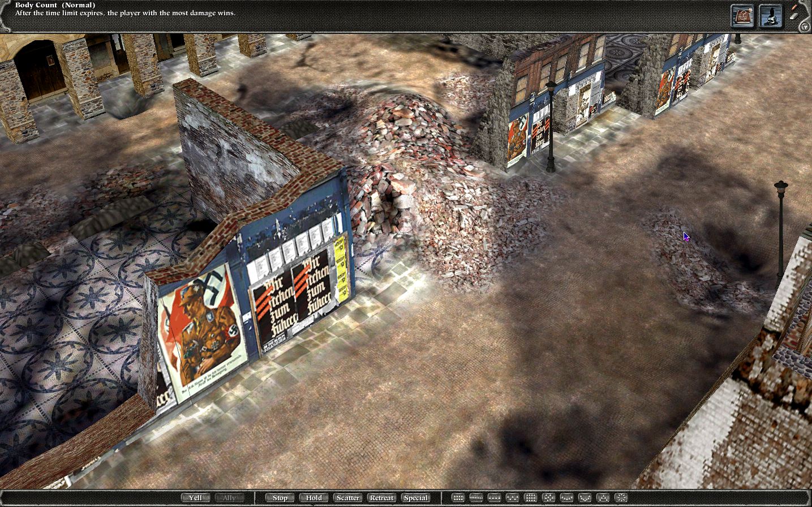
Task: Order units to Retreat
Action: point(381,498)
